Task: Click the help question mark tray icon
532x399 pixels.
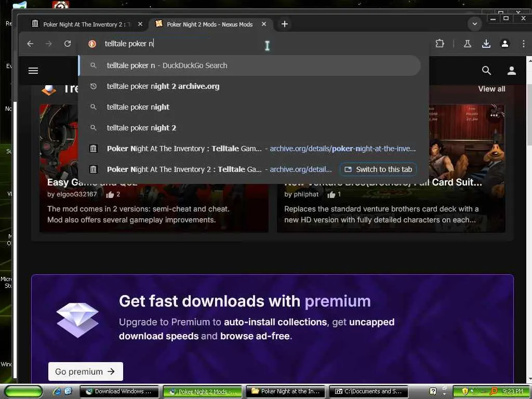Action: click(433, 391)
